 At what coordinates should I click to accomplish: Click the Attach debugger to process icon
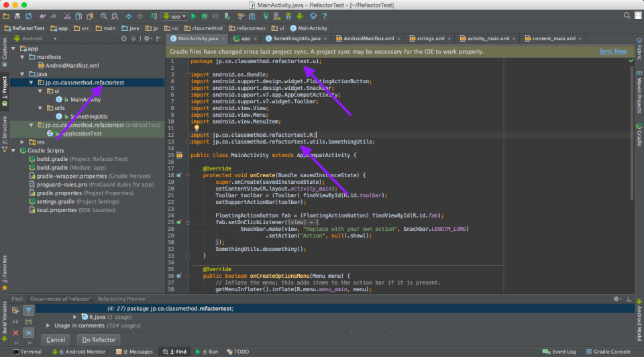[227, 16]
